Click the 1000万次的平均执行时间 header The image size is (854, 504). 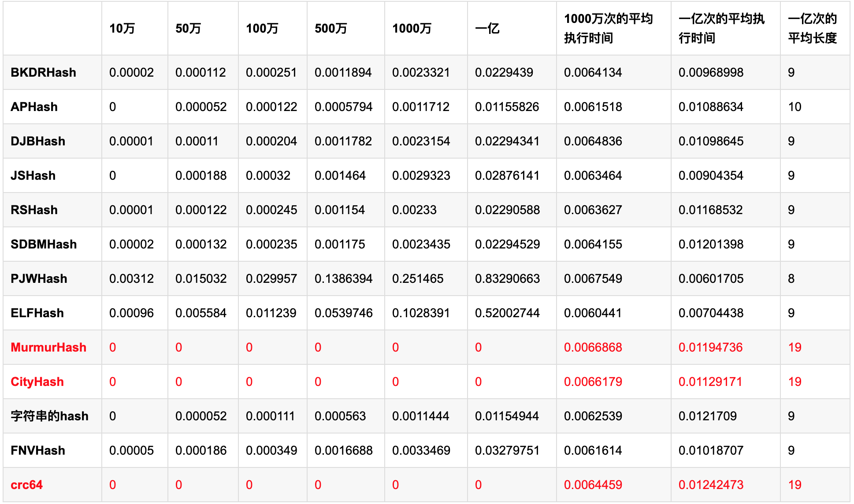tap(608, 28)
